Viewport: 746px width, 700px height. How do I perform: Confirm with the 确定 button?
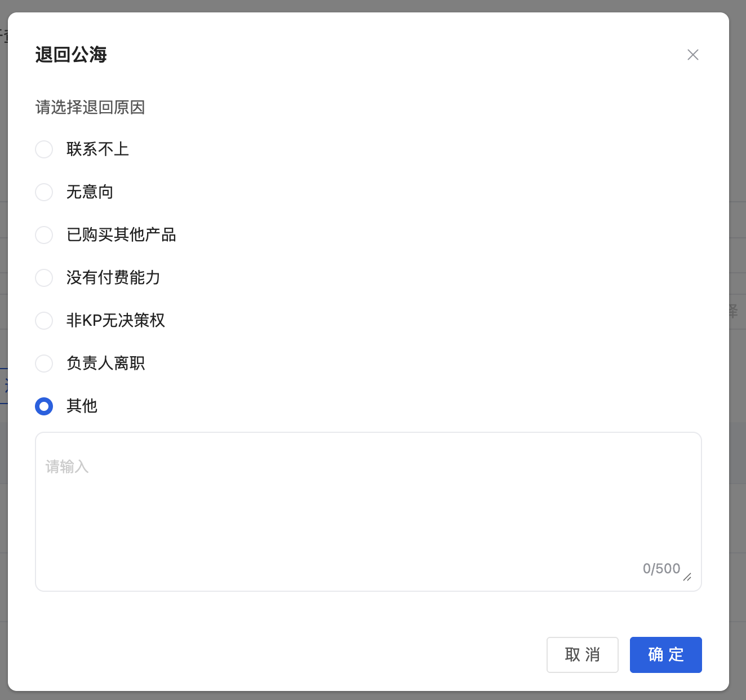coord(666,655)
